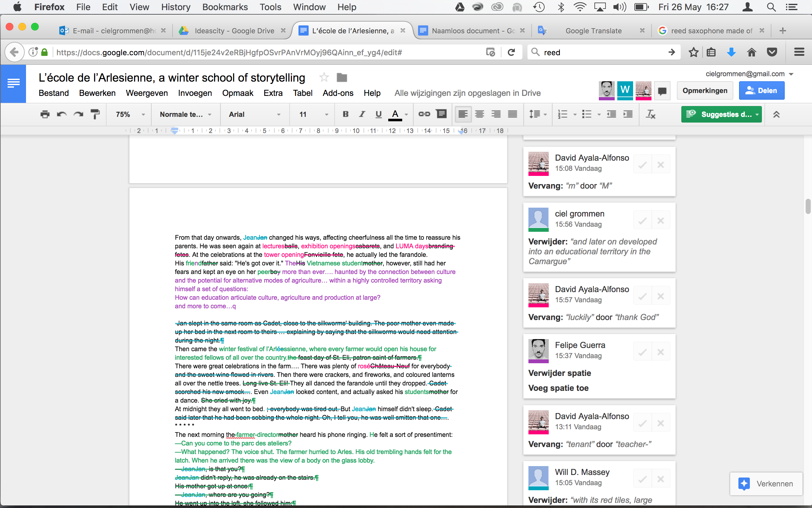Open the Verkennen explore button
Image resolution: width=812 pixels, height=508 pixels.
coord(766,484)
